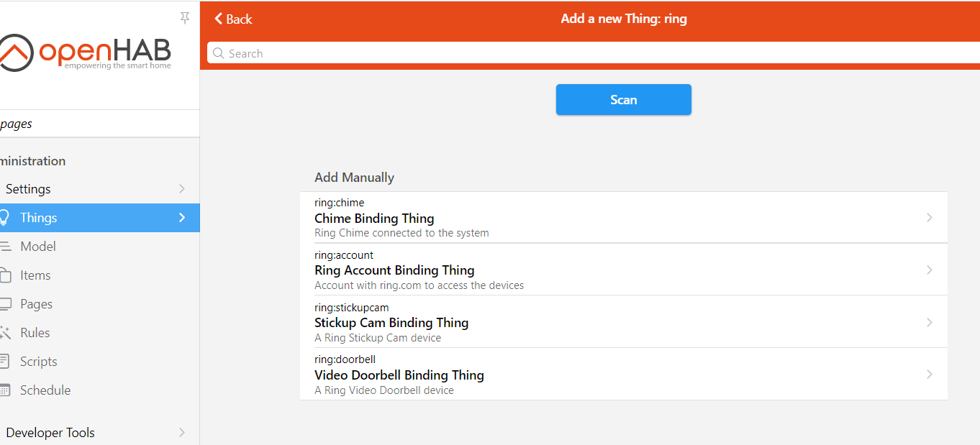The height and width of the screenshot is (445, 980).
Task: Click the Rules wand icon
Action: [x=5, y=333]
